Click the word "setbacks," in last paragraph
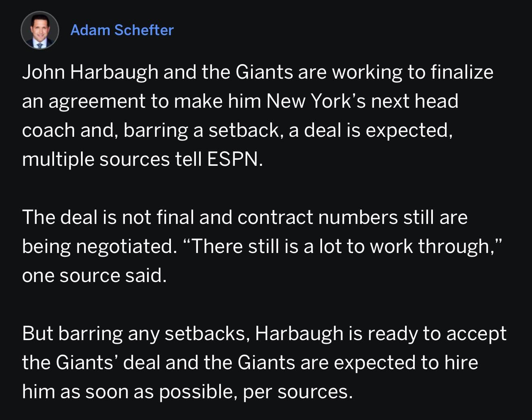This screenshot has height=420, width=532. (x=206, y=334)
